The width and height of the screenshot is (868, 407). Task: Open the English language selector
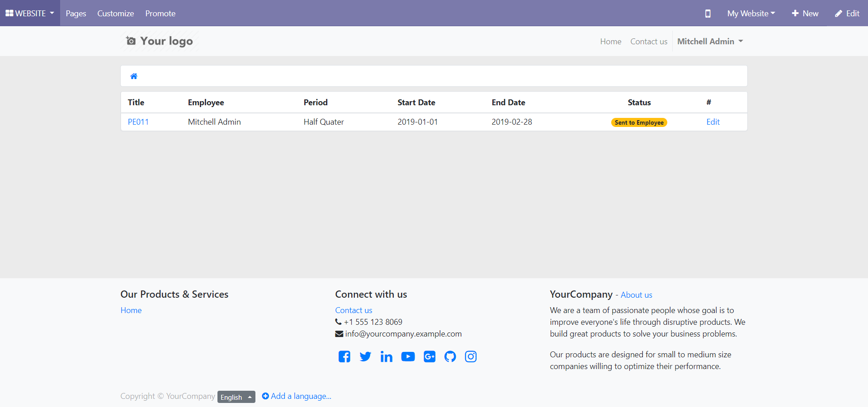[236, 397]
